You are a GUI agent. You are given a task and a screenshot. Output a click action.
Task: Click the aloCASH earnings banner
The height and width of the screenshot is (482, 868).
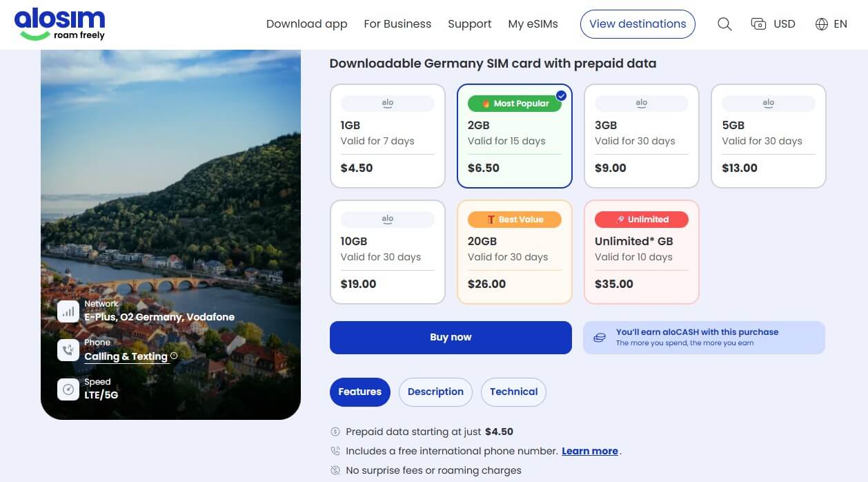point(704,338)
